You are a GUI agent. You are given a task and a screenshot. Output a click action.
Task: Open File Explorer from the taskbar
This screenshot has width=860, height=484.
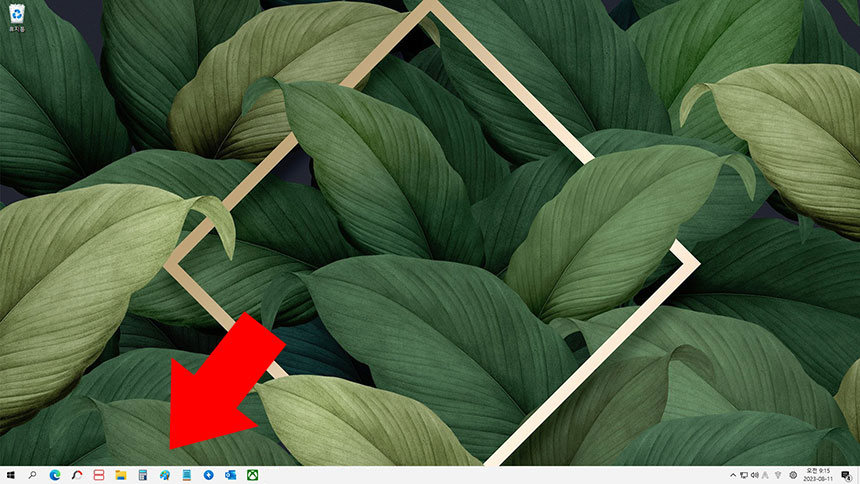click(x=121, y=475)
